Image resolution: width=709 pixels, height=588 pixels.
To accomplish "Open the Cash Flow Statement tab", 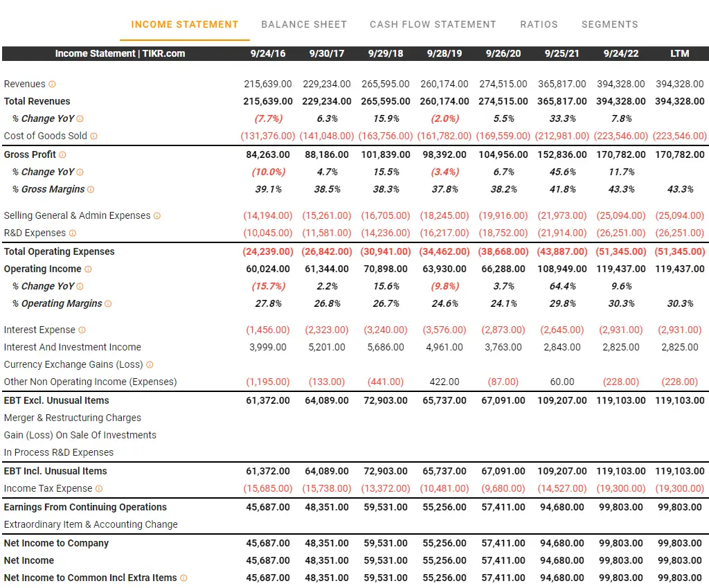I will tap(433, 24).
